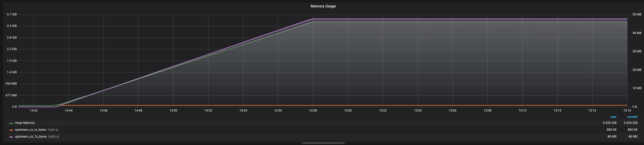Click the green Heap Memory color swatch

11,123
